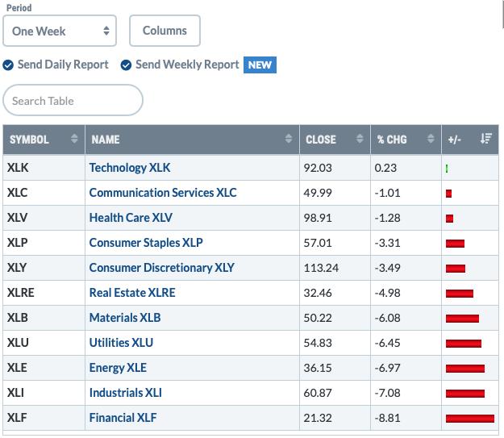Screen dimensions: 504x438
Task: Open the Financial XLF link
Action: [x=123, y=418]
